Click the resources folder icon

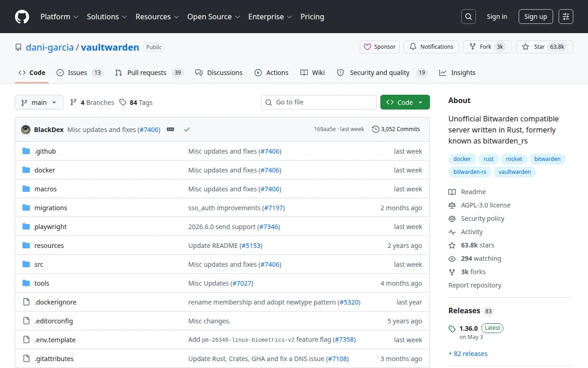(26, 246)
